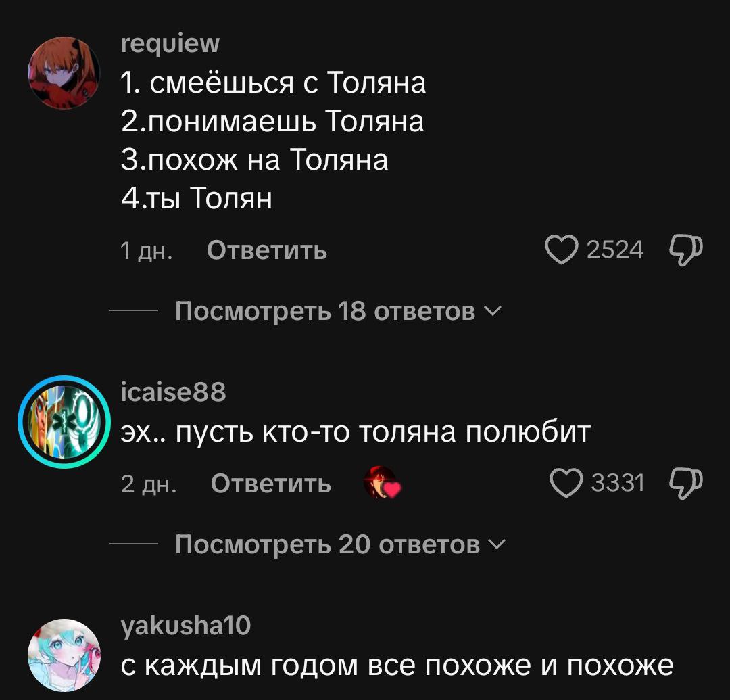Click the 2524 like count
Viewport: 730px width, 700px height.
[x=615, y=250]
